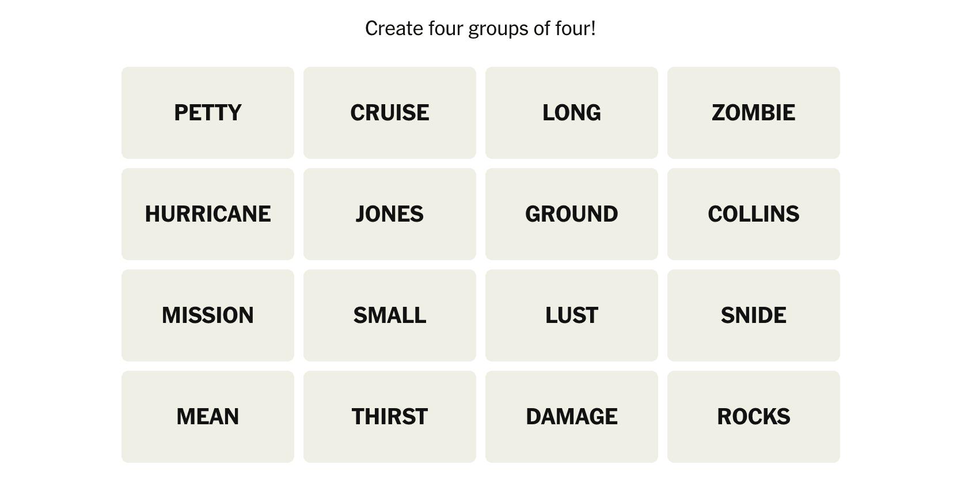Select the CRUISE word tile
980x487 pixels.
pyautogui.click(x=389, y=113)
